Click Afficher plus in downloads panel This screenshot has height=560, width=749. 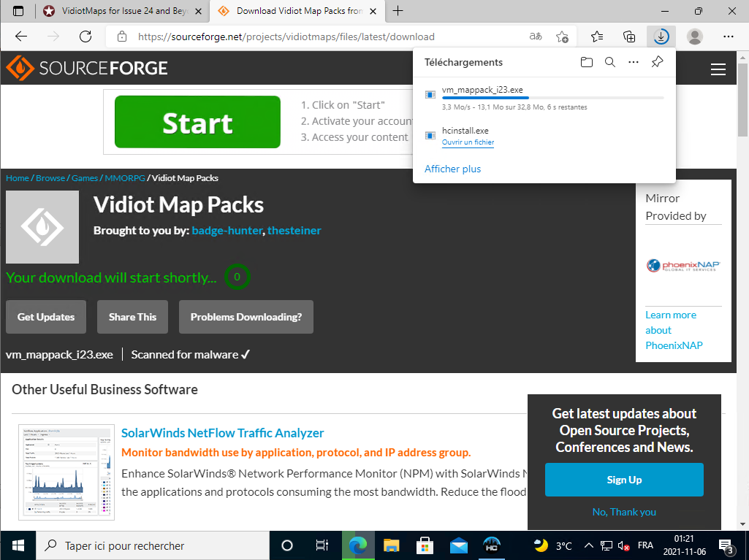click(452, 169)
